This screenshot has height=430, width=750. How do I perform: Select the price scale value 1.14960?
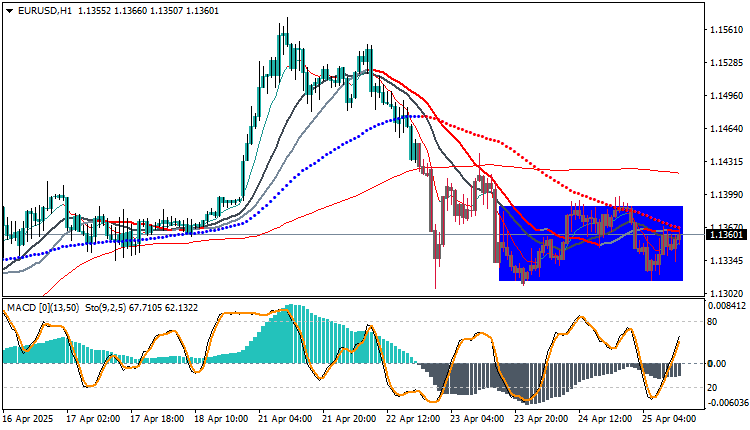click(x=727, y=96)
